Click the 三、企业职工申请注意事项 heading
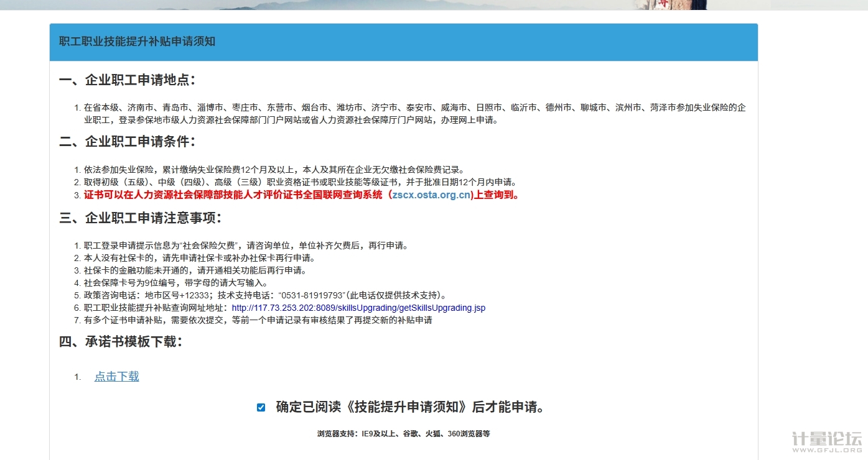 coord(141,218)
